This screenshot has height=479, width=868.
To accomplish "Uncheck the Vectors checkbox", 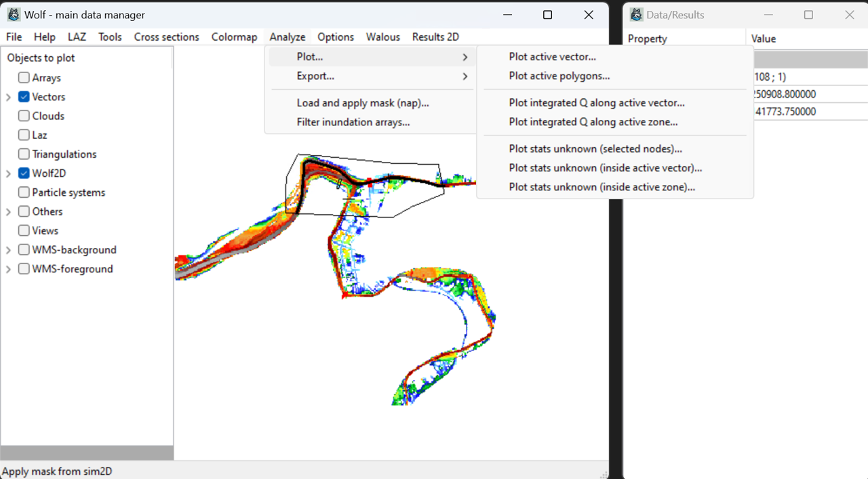I will click(24, 97).
